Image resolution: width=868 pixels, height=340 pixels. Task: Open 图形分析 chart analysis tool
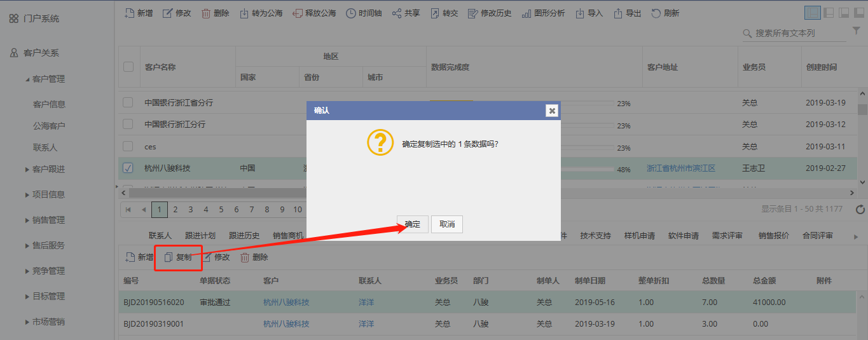(527, 13)
